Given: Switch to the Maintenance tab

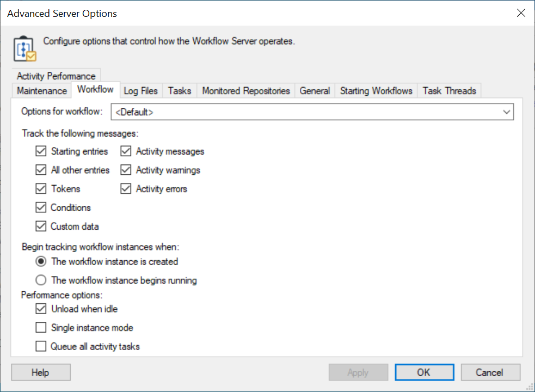Looking at the screenshot, I should click(x=42, y=91).
